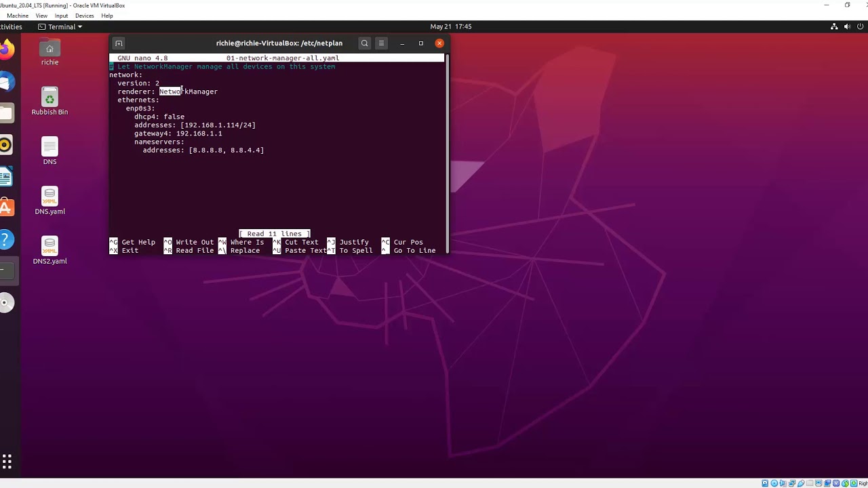Click VirtualBox audio status icon

[x=783, y=483]
